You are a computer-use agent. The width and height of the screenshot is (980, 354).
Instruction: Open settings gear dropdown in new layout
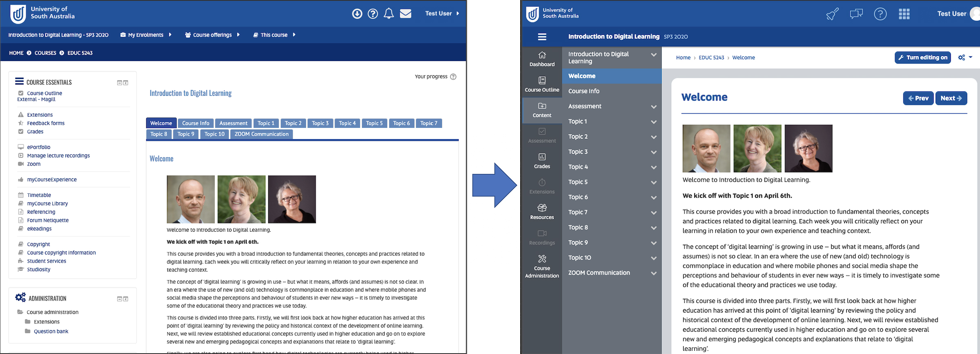tap(965, 58)
